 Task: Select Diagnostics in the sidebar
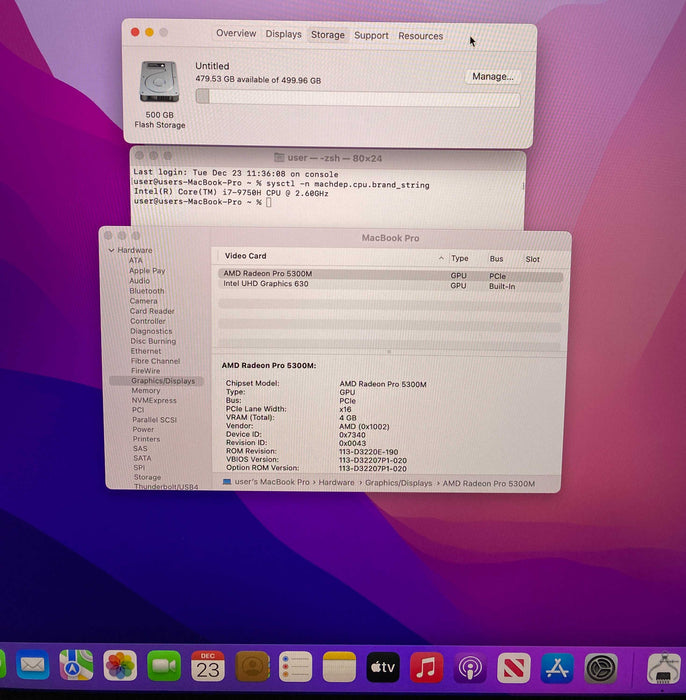click(x=151, y=331)
